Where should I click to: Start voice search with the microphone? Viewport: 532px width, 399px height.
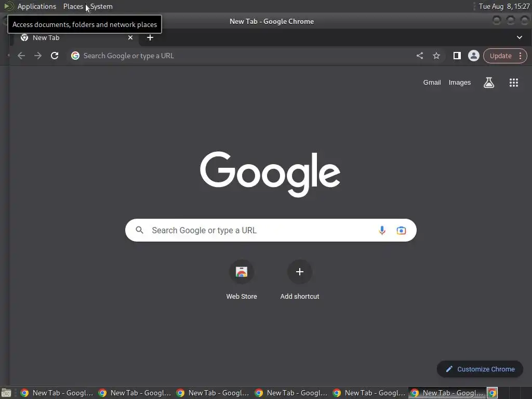tap(382, 230)
